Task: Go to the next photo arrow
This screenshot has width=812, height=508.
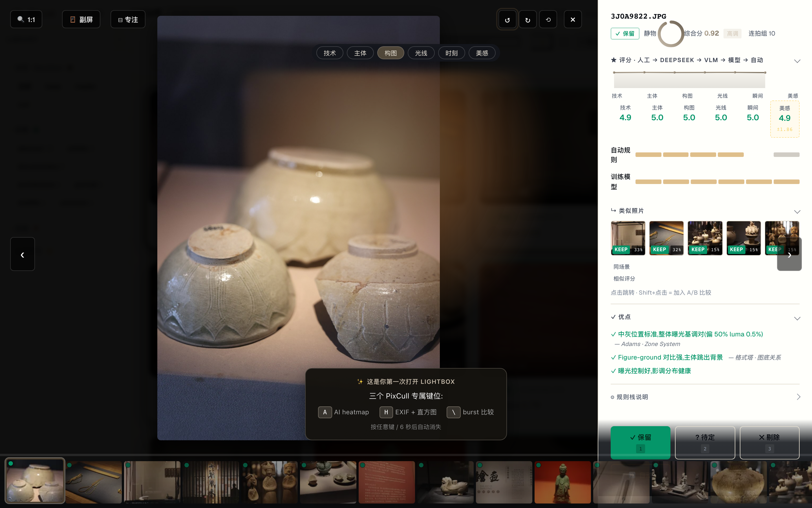Action: [x=789, y=254]
